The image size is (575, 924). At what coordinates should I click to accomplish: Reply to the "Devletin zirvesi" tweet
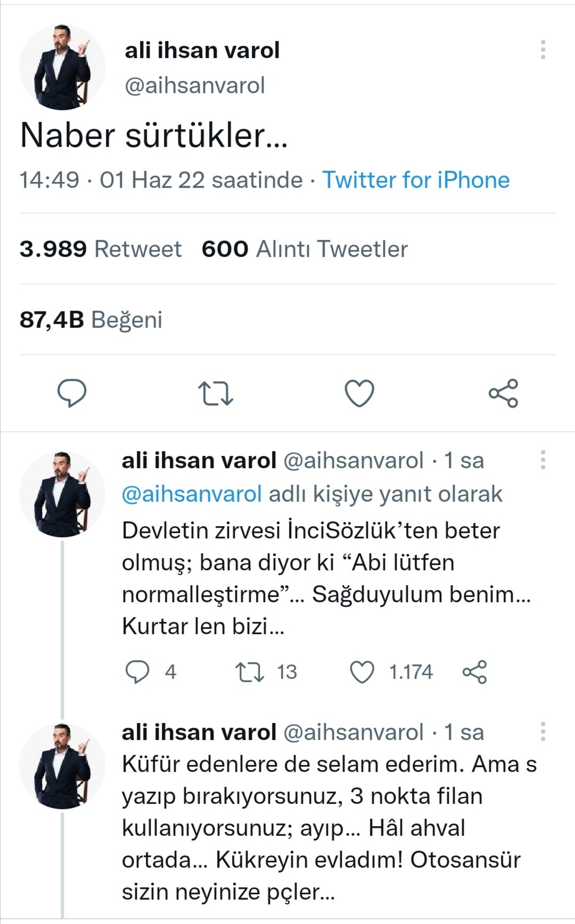137,671
